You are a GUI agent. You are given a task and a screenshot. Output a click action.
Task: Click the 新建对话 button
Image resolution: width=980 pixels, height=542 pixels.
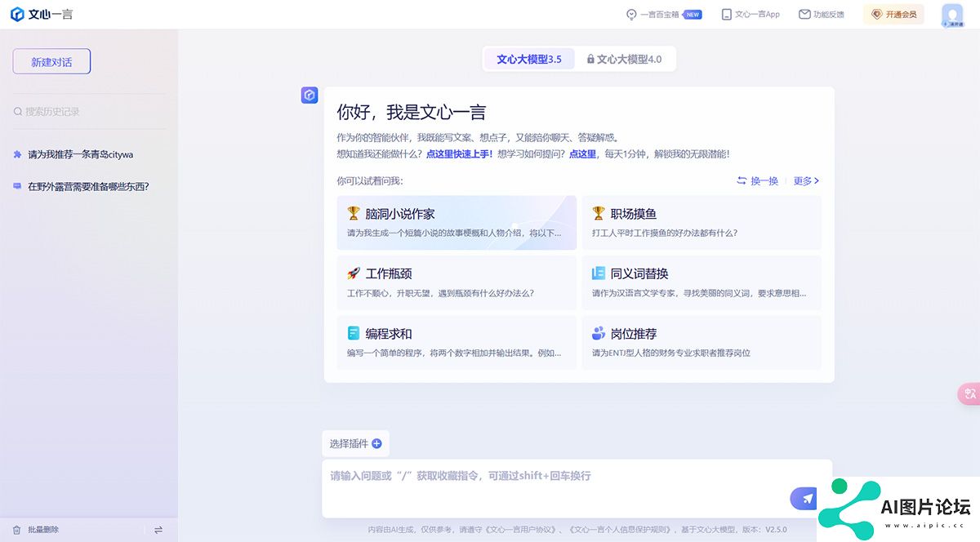pos(51,62)
